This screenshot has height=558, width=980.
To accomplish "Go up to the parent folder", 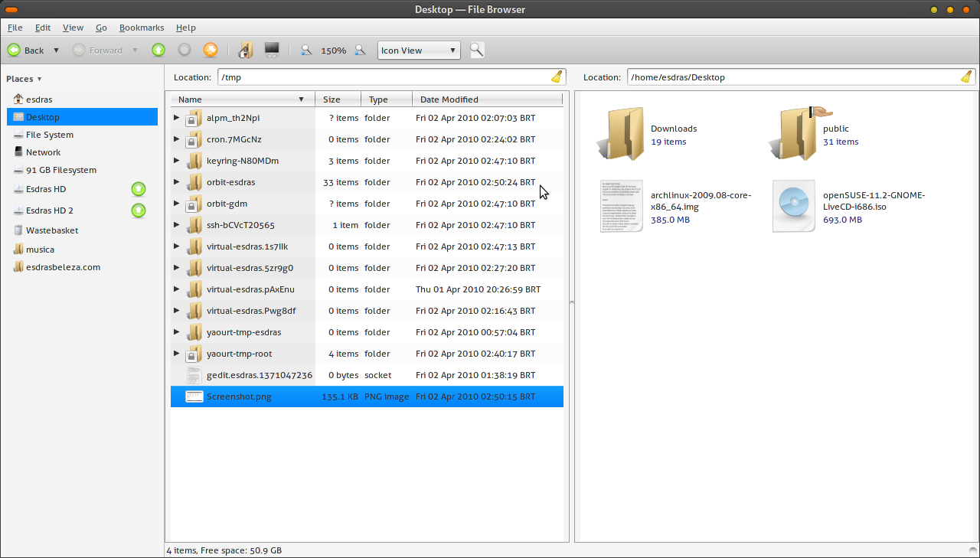I will (x=158, y=51).
